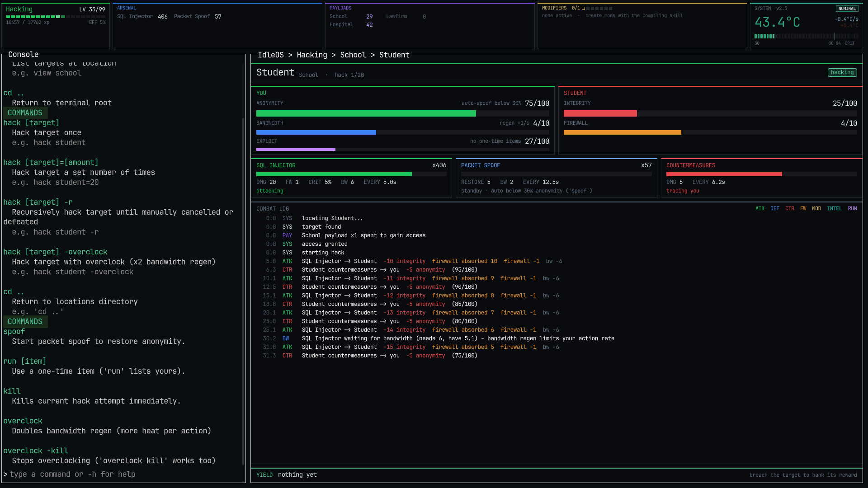
Task: Click the SQL Injector cooldown bar
Action: 351,174
